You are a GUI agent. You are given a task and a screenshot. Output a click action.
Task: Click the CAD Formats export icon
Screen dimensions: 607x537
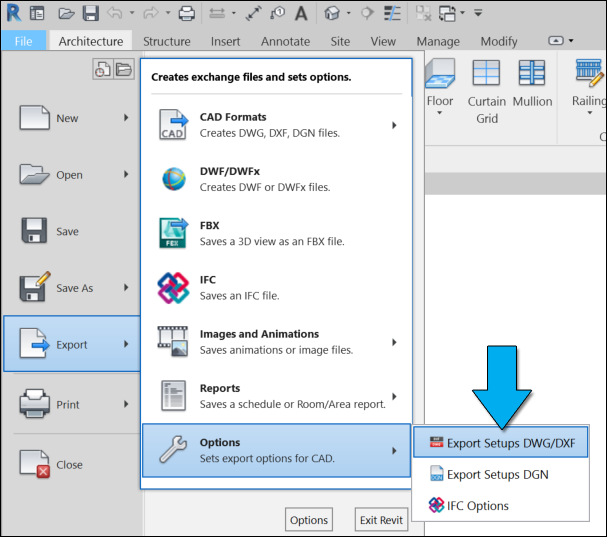174,125
